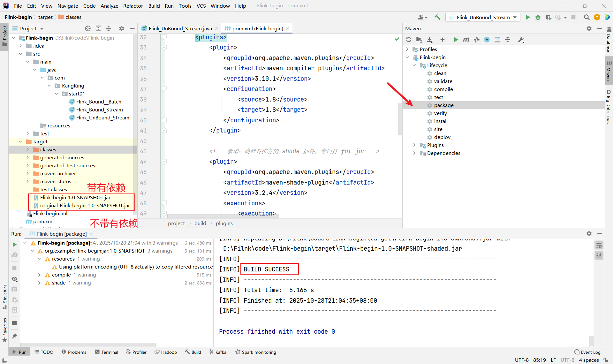Select Flink-begin-1.0-SNAPSHOT.jar in project tree
613x364 pixels.
(75, 197)
